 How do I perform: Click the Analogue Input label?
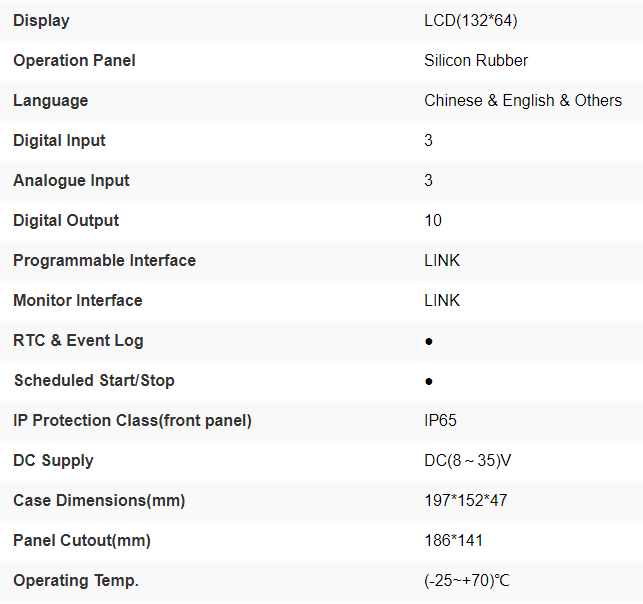click(x=71, y=180)
